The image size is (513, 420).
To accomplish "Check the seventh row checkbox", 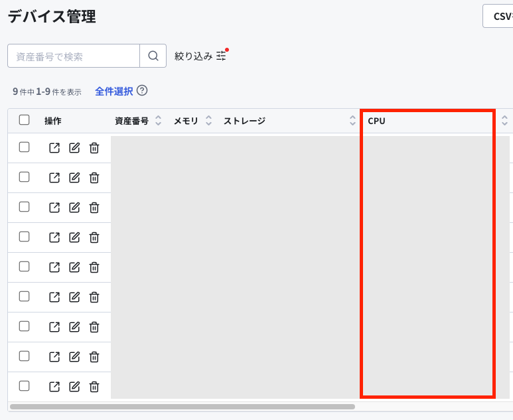I will pos(24,326).
